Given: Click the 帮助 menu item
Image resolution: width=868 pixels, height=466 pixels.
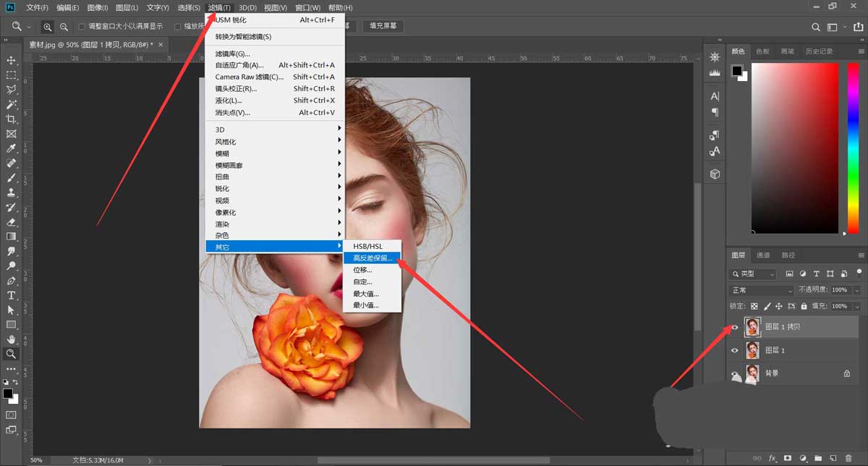Looking at the screenshot, I should pyautogui.click(x=340, y=7).
